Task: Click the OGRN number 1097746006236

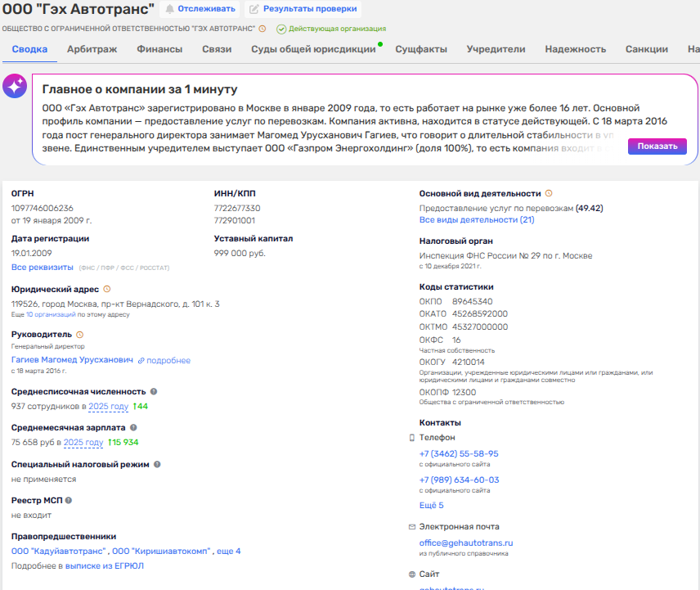Action: coord(42,208)
